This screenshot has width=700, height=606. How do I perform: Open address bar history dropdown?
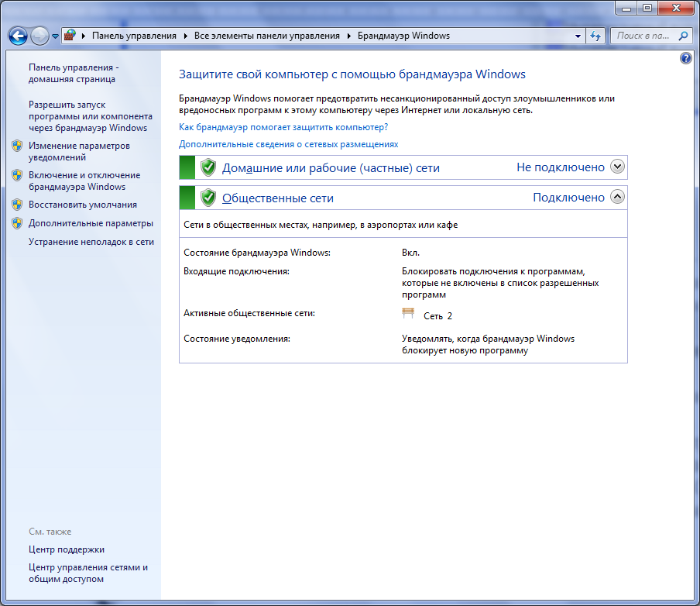click(x=578, y=36)
